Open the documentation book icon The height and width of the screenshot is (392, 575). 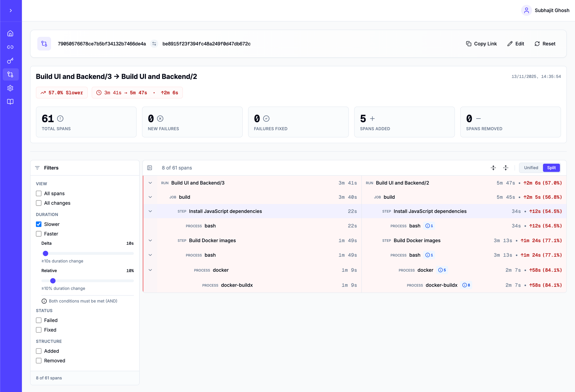click(10, 102)
